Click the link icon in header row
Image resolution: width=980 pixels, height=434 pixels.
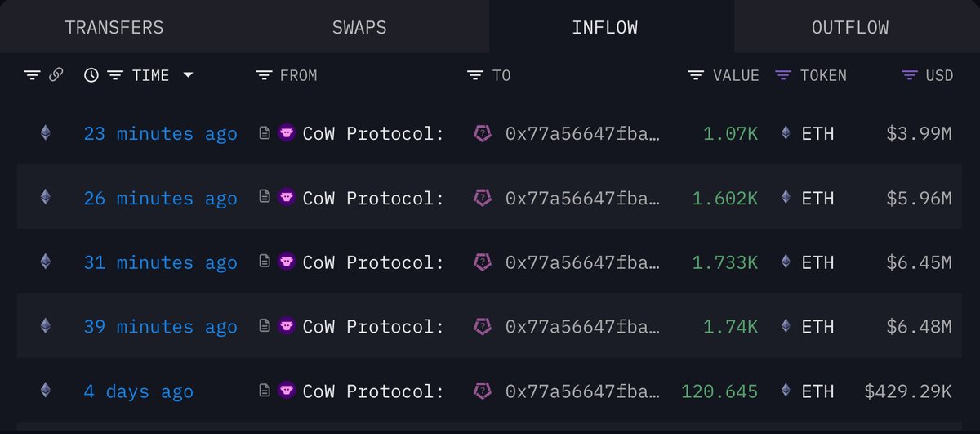56,75
